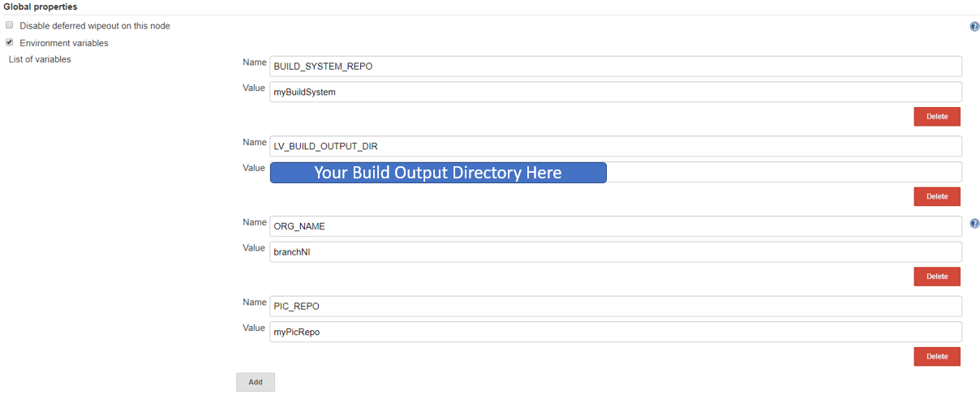Edit the branchNI value field
Image resolution: width=980 pixels, height=399 pixels.
615,252
